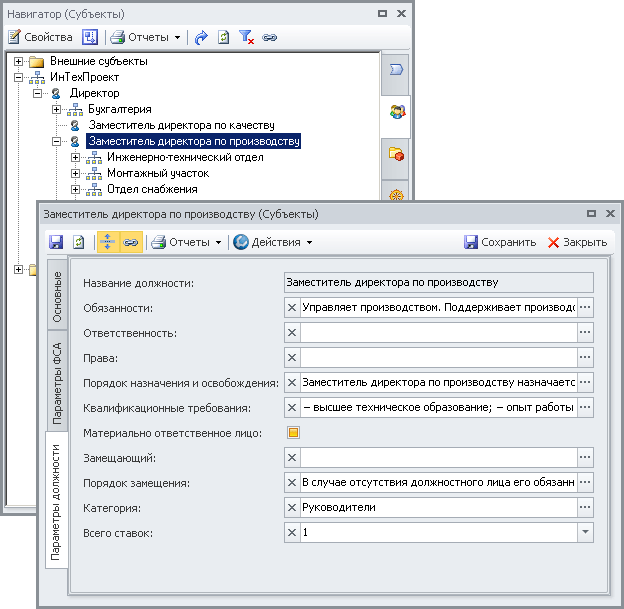Open the ellipsis editor for Квалификационные требования
The height and width of the screenshot is (609, 624).
[586, 407]
